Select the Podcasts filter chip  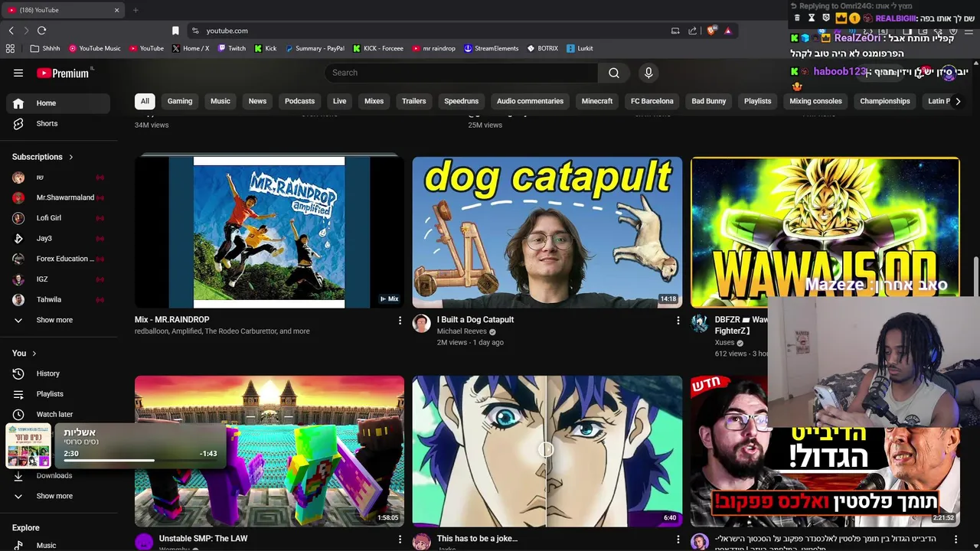299,101
